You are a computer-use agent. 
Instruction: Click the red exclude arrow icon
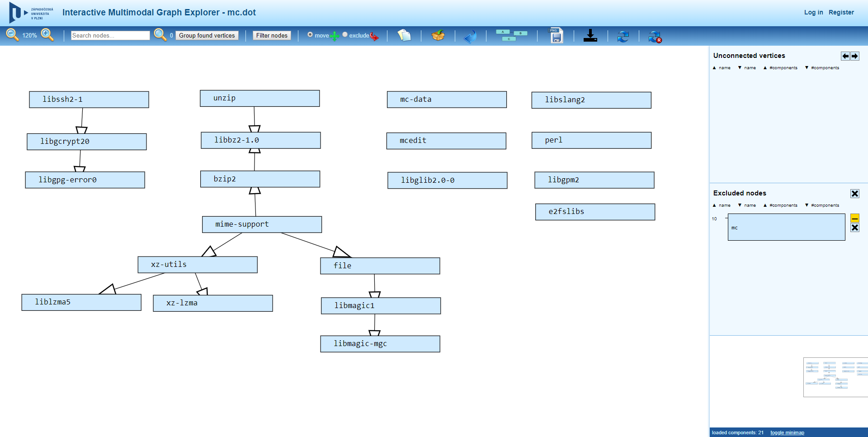coord(374,36)
